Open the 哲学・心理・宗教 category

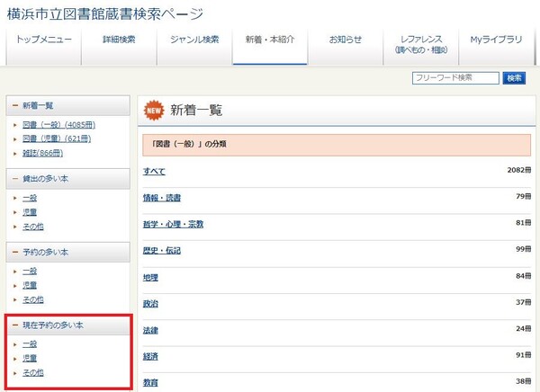tap(173, 224)
